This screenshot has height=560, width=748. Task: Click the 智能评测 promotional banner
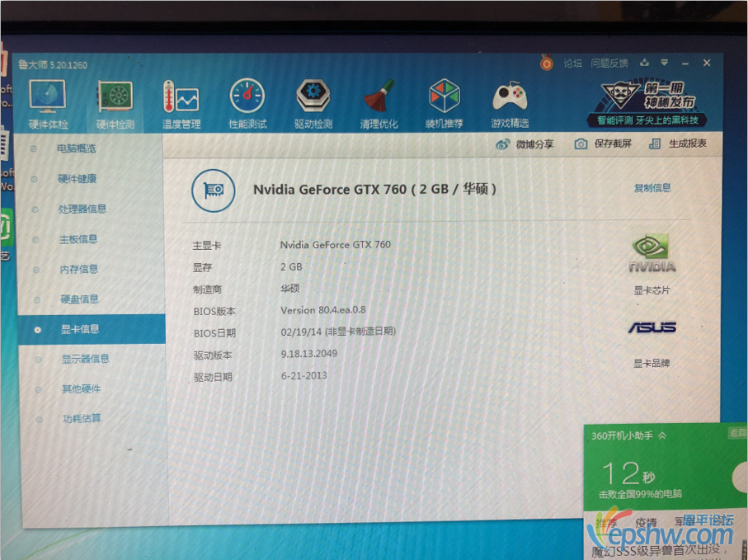coord(647,104)
